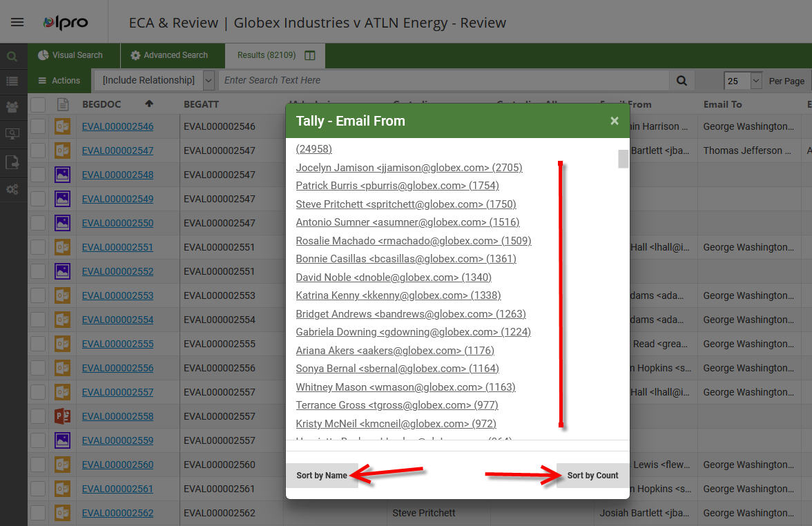Select the Results (82109) tab

(275, 55)
